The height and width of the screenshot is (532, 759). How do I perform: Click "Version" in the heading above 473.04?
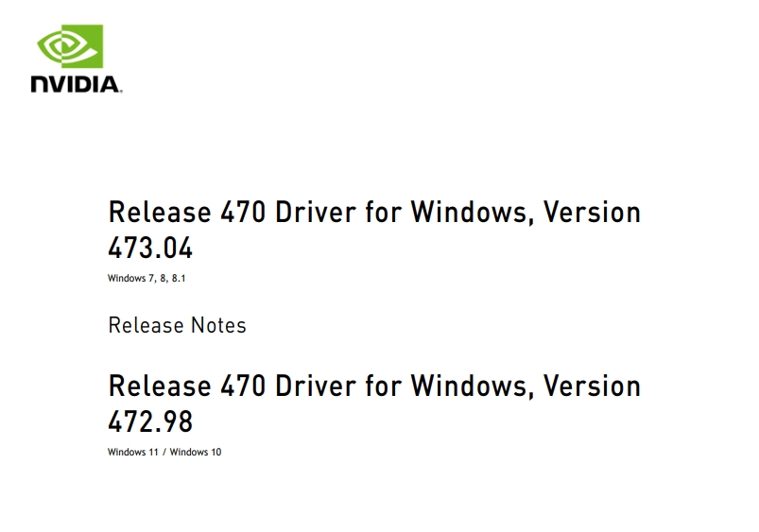[592, 212]
